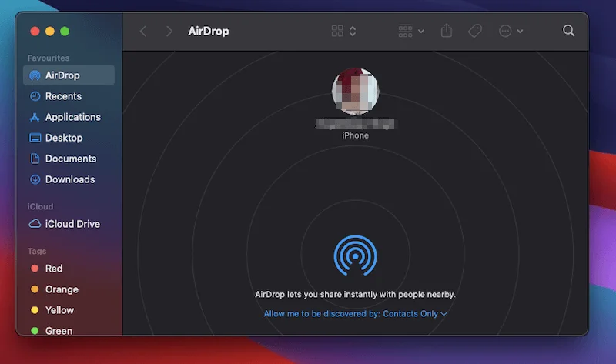The width and height of the screenshot is (616, 364).
Task: Minimize the window with the yellow button
Action: (50, 32)
